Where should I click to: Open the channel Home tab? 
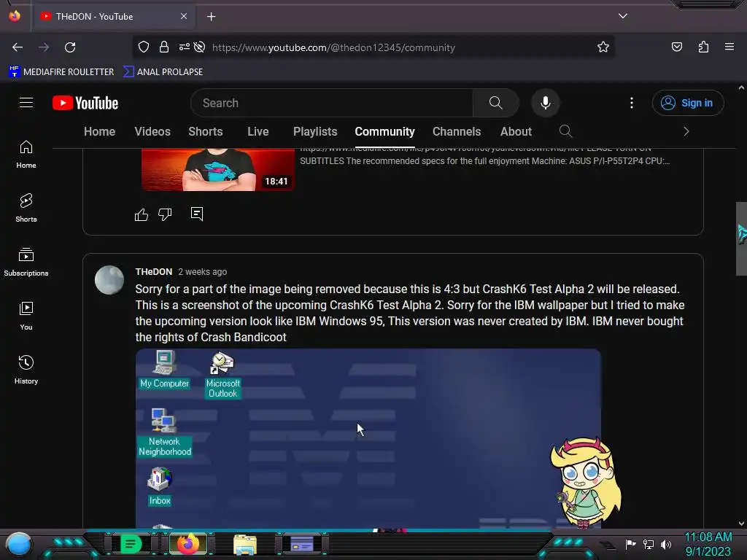(x=99, y=132)
